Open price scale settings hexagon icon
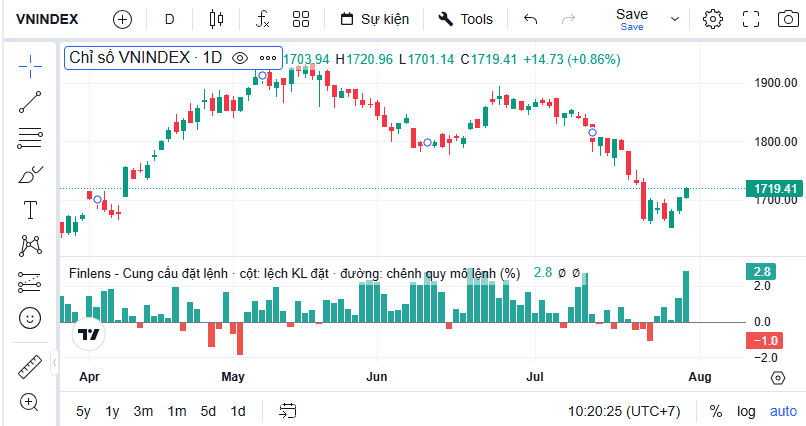806x426 pixels. 778,378
